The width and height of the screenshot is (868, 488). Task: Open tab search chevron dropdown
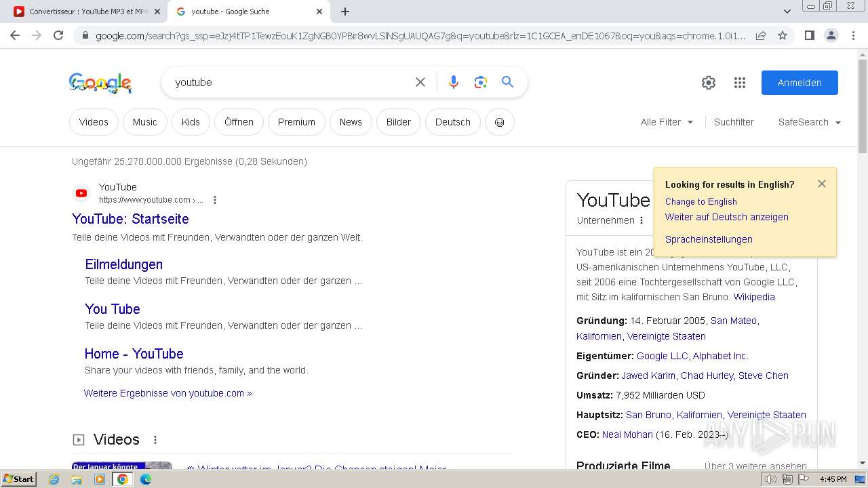(787, 12)
